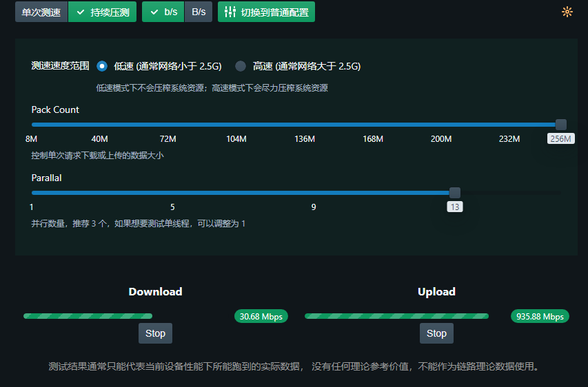
Task: Set Pack Count to 40M mark
Action: [99, 139]
